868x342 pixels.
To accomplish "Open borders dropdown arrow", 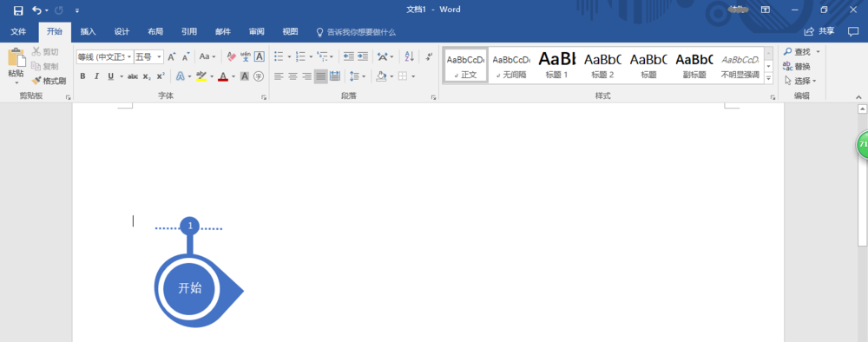I will [x=413, y=76].
